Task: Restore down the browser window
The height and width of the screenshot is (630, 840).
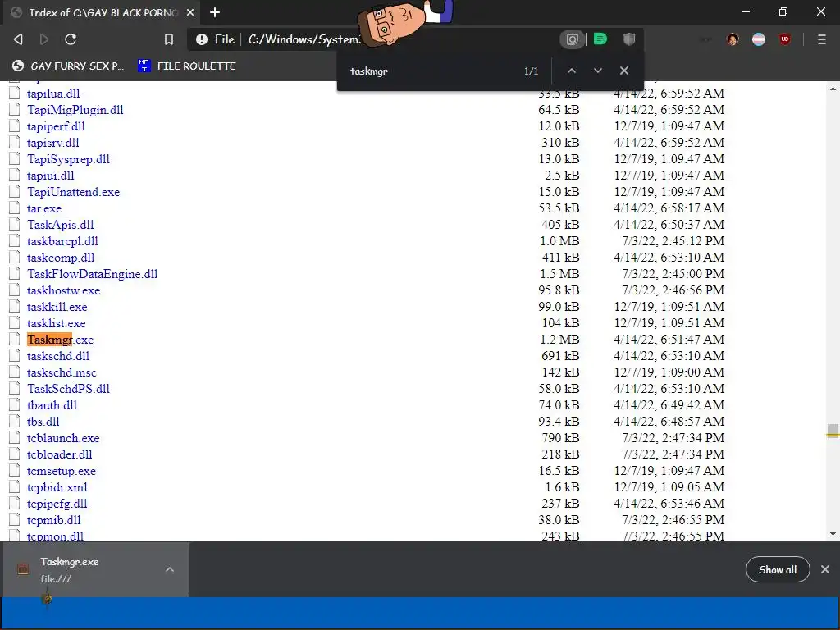Action: (783, 11)
